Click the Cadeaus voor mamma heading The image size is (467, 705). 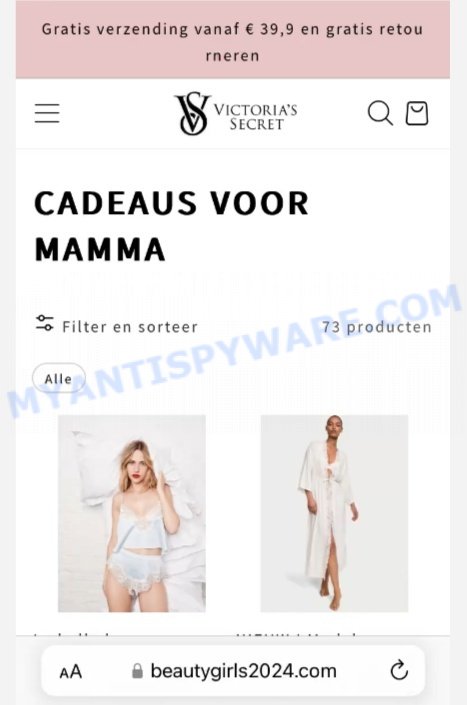172,226
